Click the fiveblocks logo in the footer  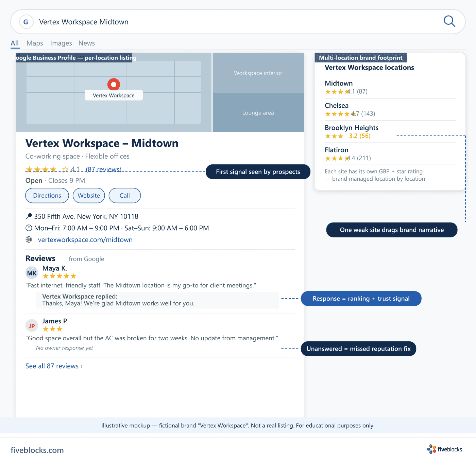click(444, 449)
